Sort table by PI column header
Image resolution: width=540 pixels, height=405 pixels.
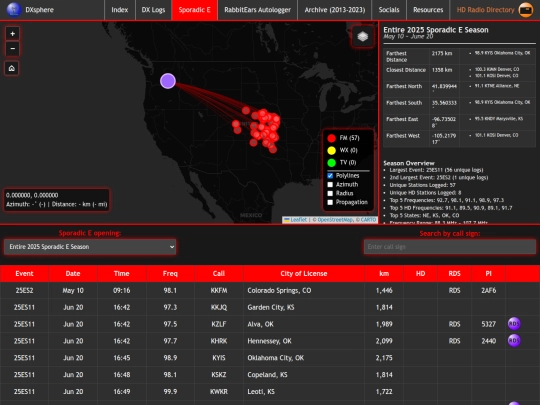488,274
